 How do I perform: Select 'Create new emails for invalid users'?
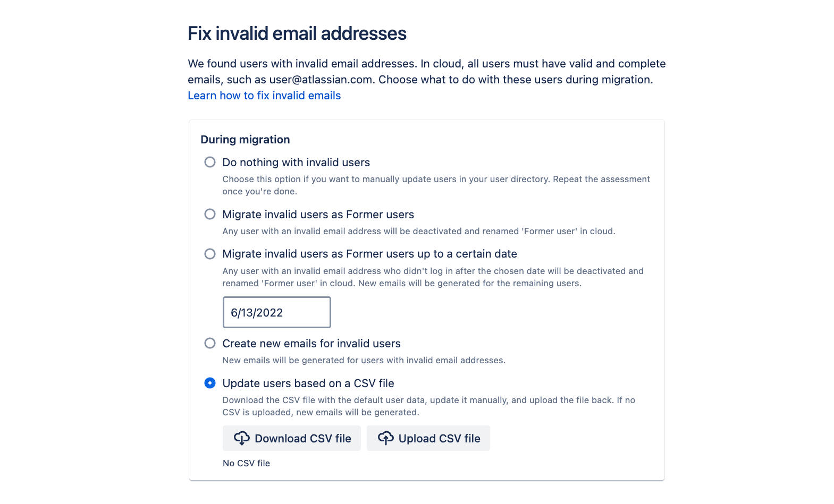[x=210, y=343]
